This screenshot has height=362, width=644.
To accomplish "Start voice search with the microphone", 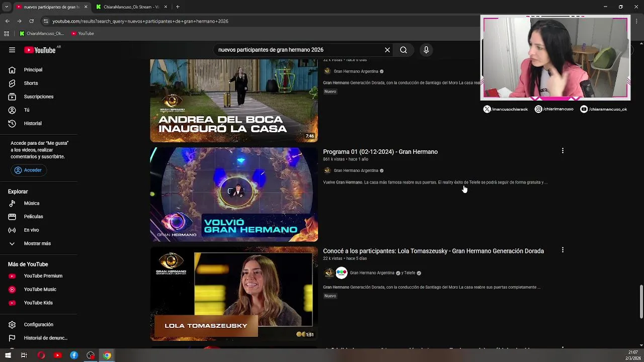I will coord(426,50).
